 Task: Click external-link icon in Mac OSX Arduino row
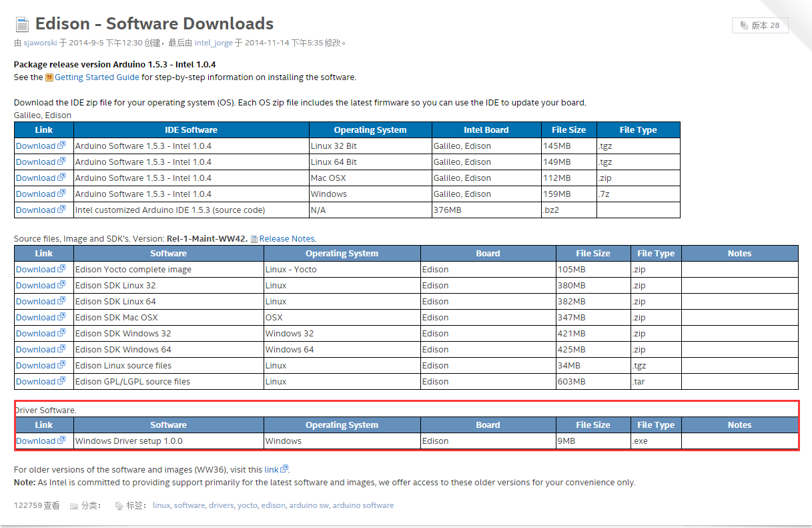coord(61,178)
